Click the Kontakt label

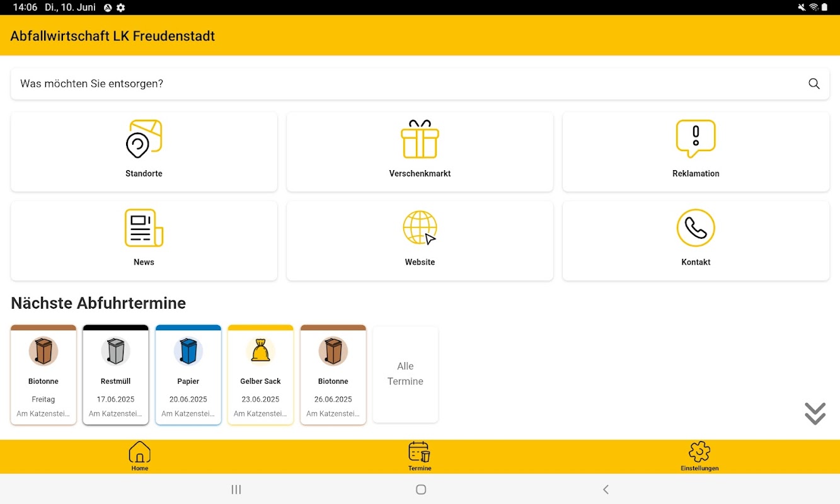click(696, 262)
